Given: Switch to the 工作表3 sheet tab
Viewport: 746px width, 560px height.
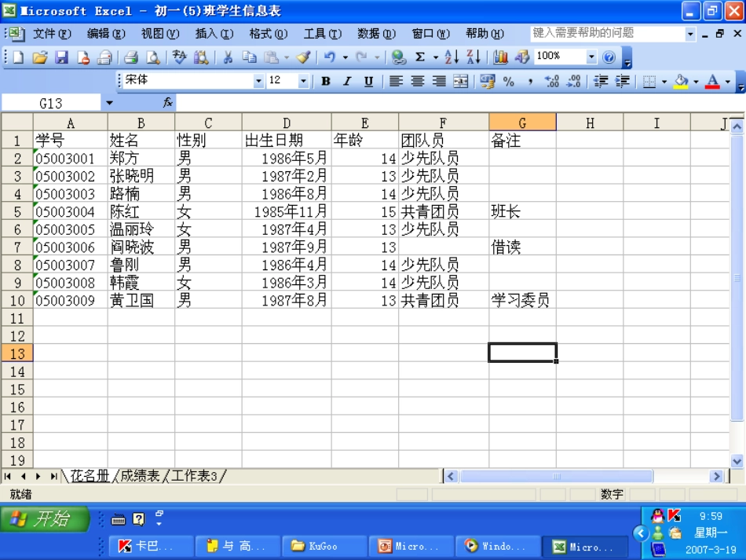Looking at the screenshot, I should point(194,476).
